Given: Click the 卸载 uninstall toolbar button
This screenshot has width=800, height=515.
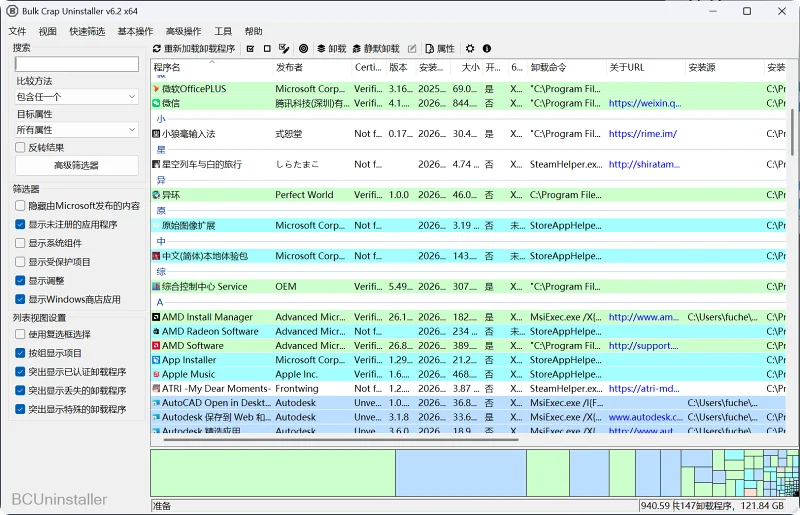Looking at the screenshot, I should pyautogui.click(x=332, y=48).
